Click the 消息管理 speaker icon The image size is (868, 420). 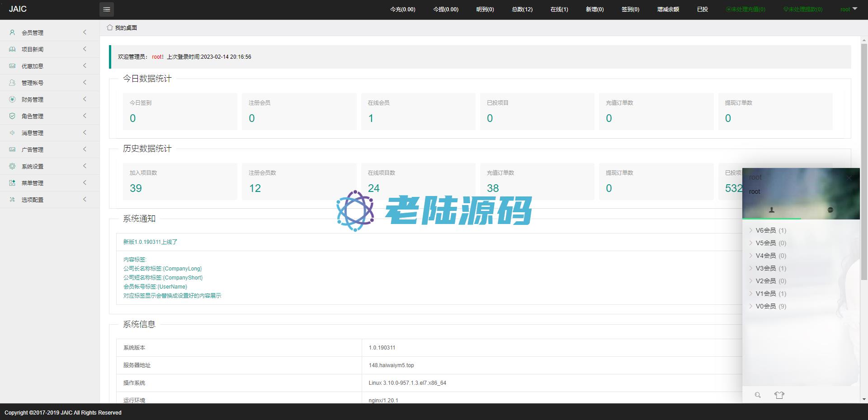coord(12,133)
